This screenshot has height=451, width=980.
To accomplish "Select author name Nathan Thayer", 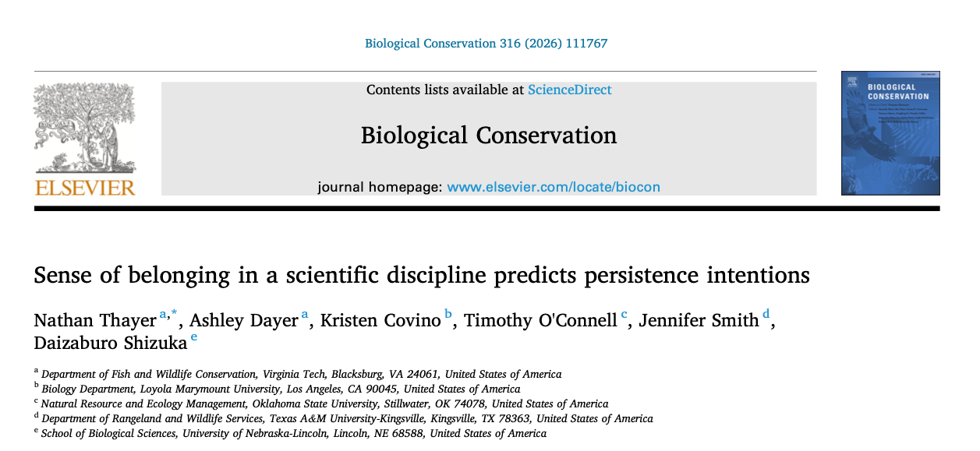I will [x=94, y=321].
